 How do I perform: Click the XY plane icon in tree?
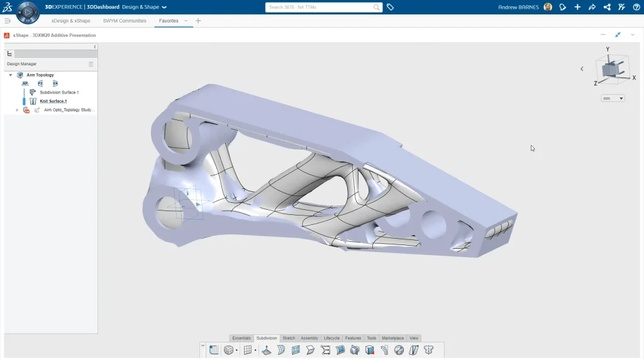(x=25, y=83)
